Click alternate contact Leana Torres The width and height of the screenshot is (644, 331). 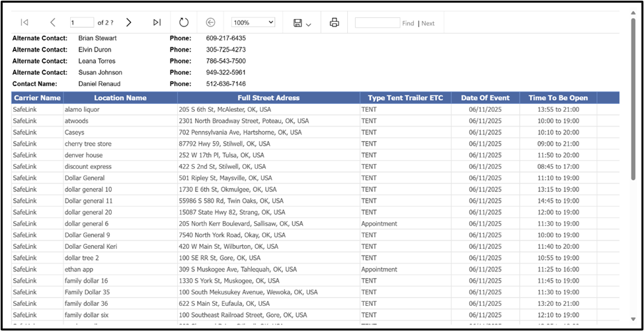pos(97,61)
